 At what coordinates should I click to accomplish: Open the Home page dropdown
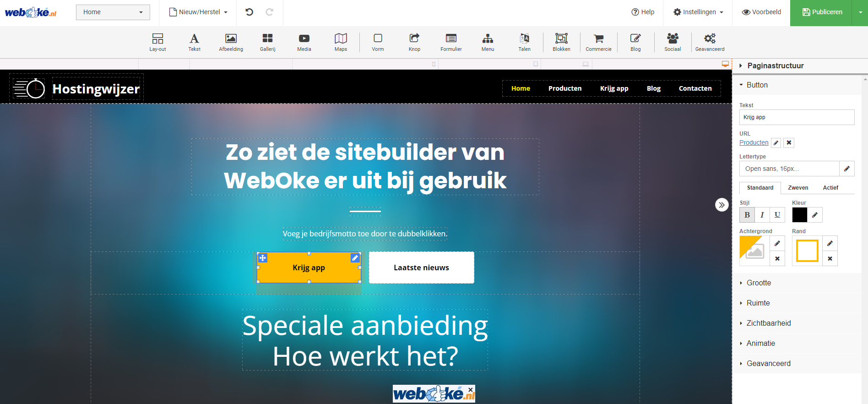tap(113, 12)
